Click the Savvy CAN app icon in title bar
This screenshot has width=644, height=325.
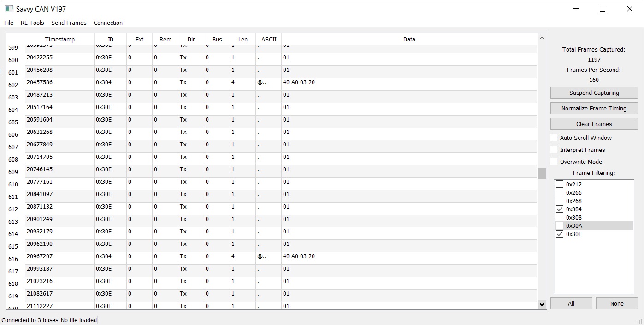click(x=9, y=9)
